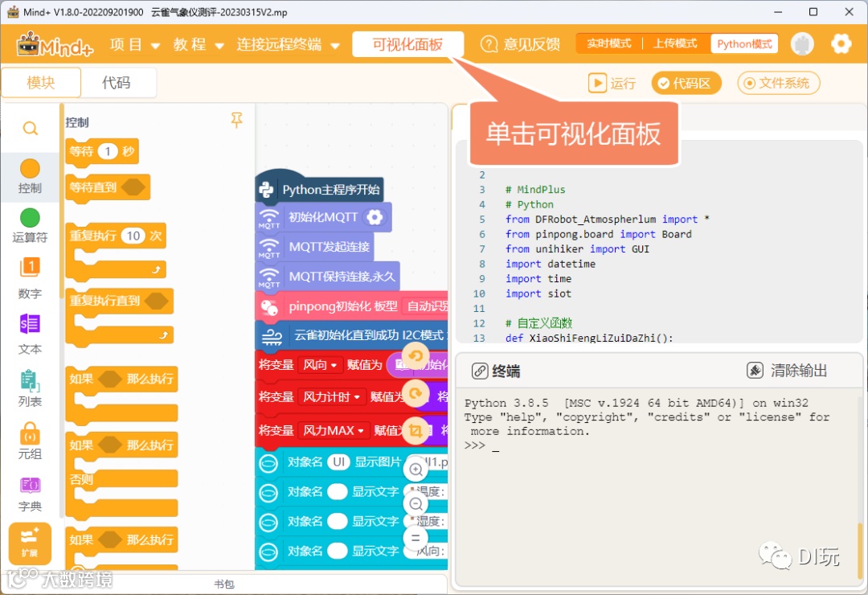Click the 运行 run button

612,83
